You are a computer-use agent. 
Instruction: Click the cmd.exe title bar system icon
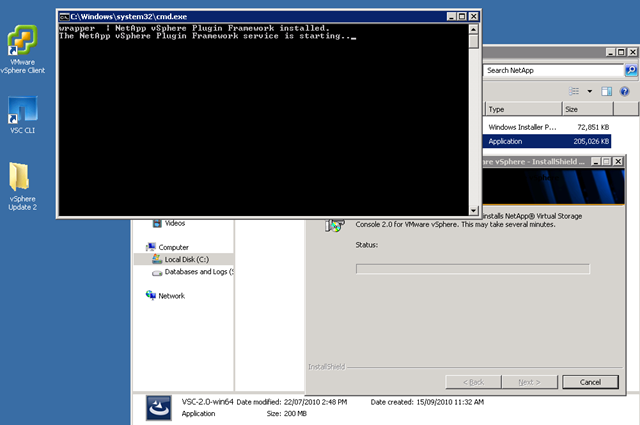[64, 17]
